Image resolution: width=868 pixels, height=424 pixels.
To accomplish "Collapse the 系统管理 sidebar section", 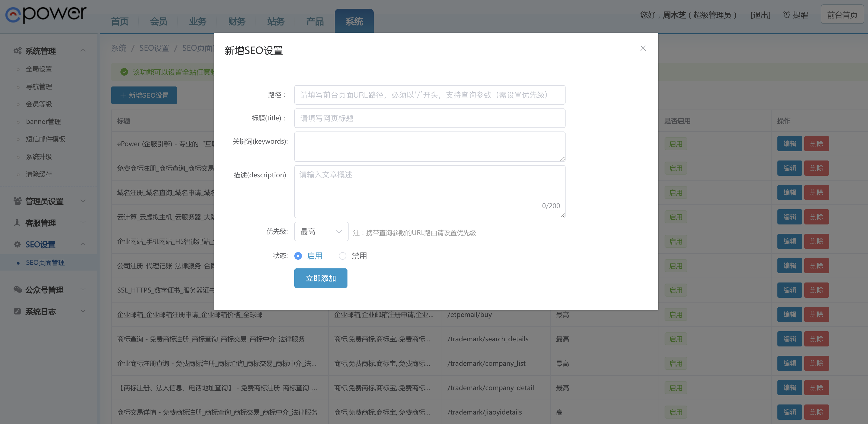I will point(83,50).
